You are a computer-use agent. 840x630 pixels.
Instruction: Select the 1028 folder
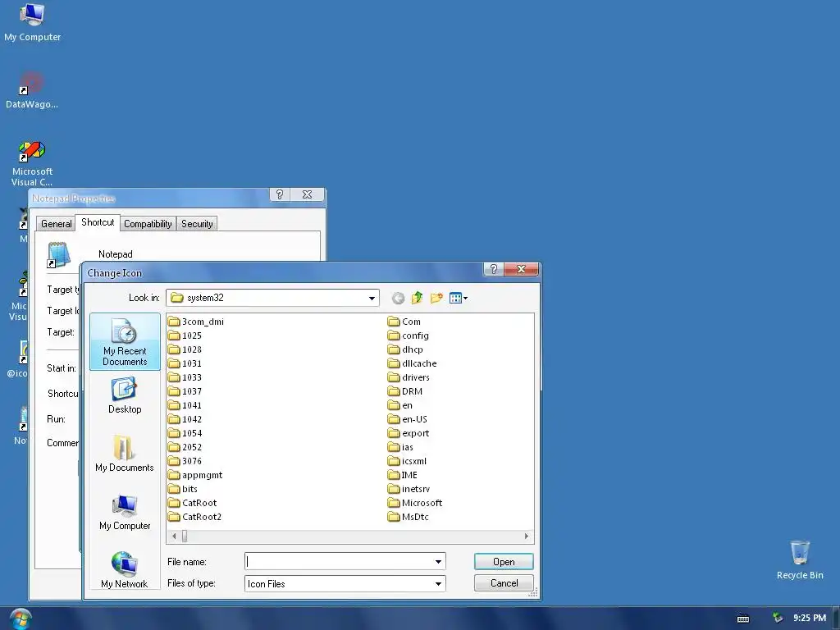tap(185, 349)
